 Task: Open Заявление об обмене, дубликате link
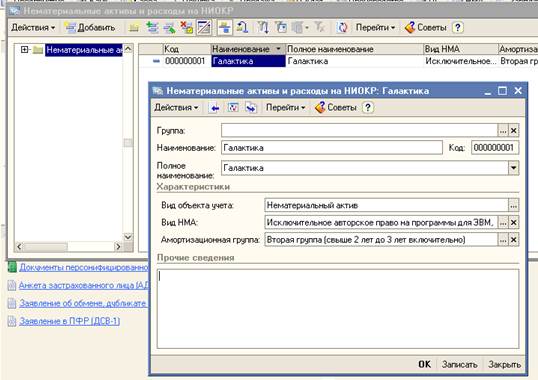(x=83, y=303)
